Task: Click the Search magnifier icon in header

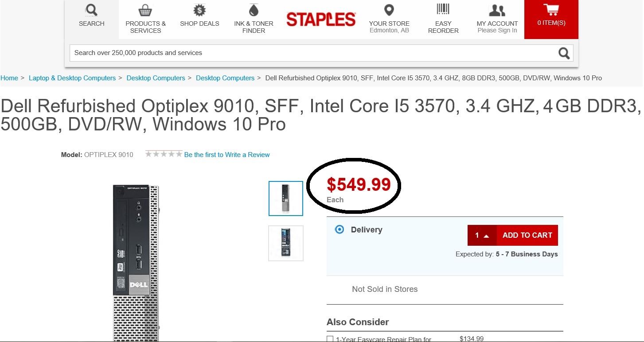Action: coord(91,10)
